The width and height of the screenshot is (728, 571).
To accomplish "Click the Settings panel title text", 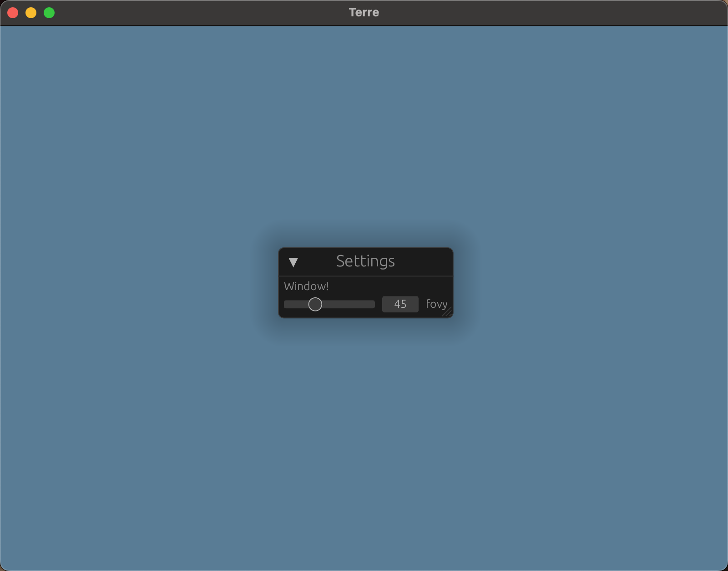I will (x=365, y=261).
